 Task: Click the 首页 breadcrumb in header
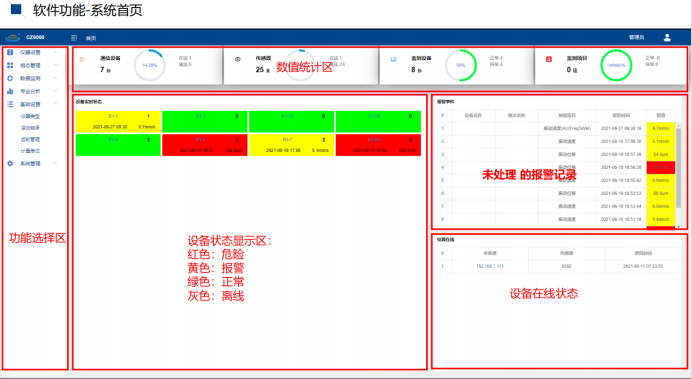(x=91, y=38)
